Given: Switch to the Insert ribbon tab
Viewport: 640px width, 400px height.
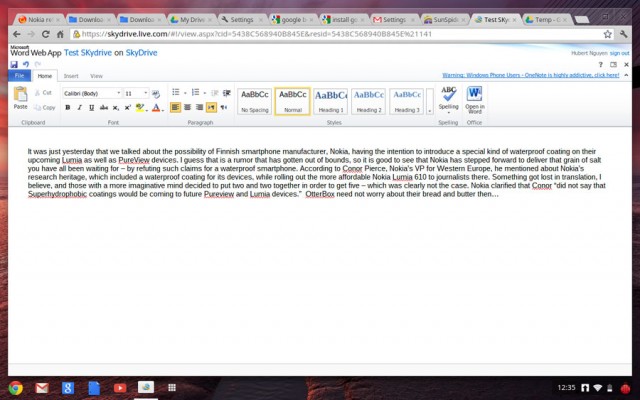Looking at the screenshot, I should [x=71, y=75].
